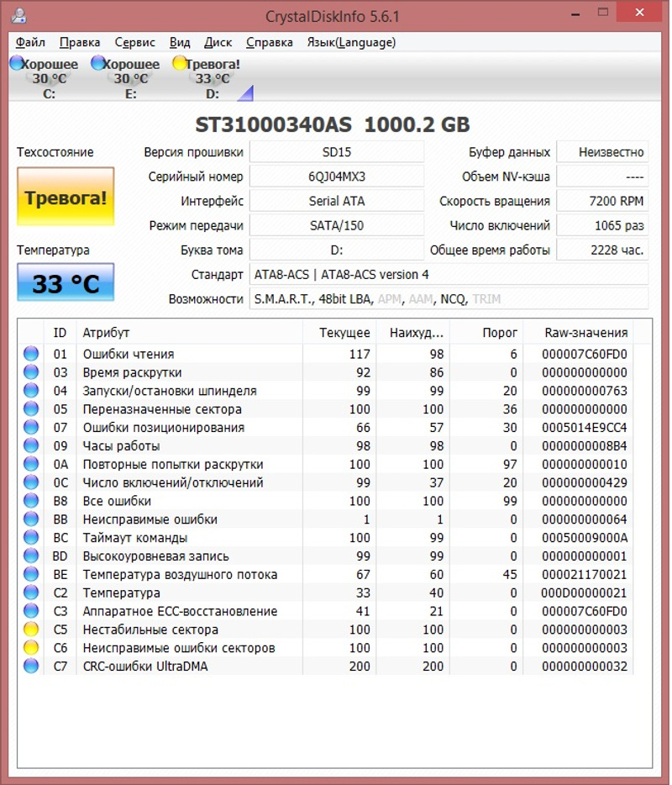Image resolution: width=672 pixels, height=785 pixels.
Task: Click the ST31000340AS 1000.2 GB model title
Action: [333, 124]
